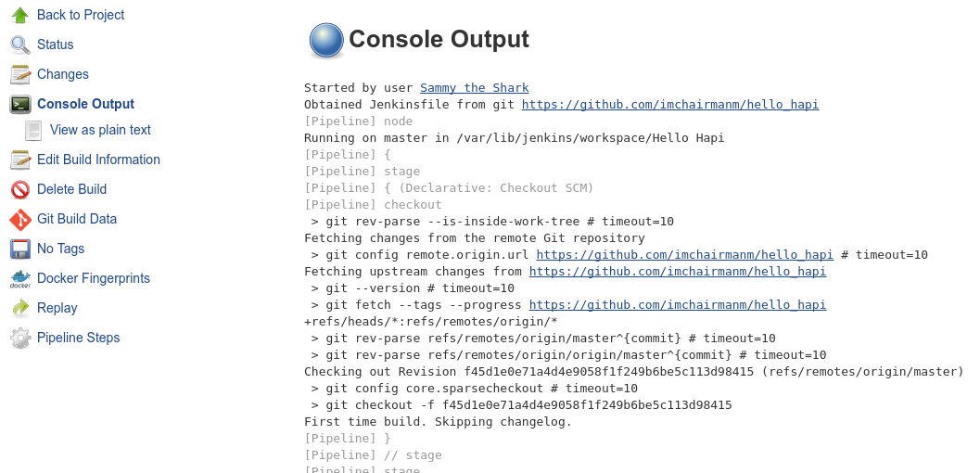
Task: Click the magnifying glass Status icon
Action: [20, 45]
